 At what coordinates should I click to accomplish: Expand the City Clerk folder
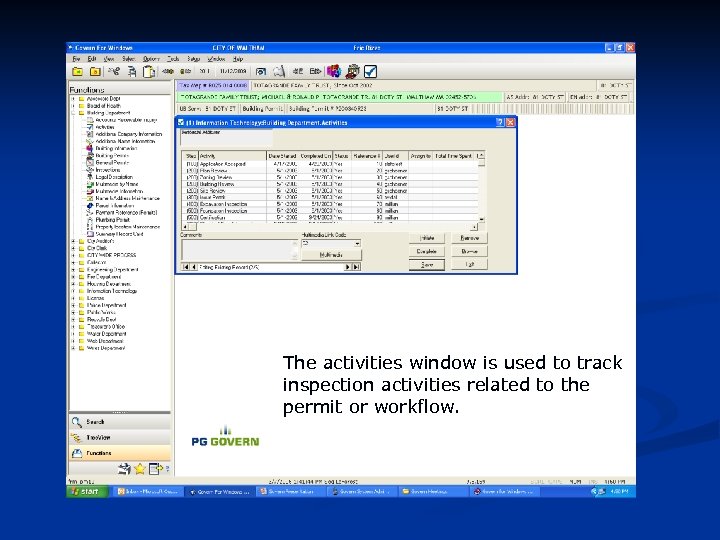point(73,248)
